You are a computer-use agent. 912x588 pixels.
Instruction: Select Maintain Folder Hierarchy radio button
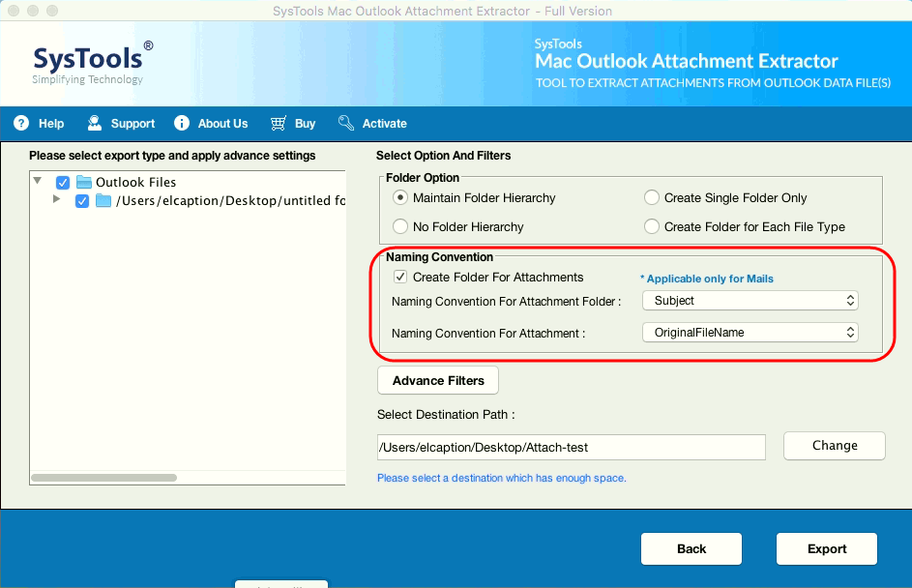coord(400,197)
